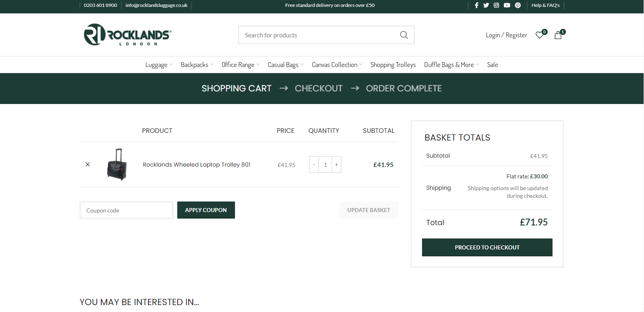Image resolution: width=644 pixels, height=312 pixels.
Task: Open Rocklands Wheeled Laptop Trolley 801 product link
Action: [197, 165]
